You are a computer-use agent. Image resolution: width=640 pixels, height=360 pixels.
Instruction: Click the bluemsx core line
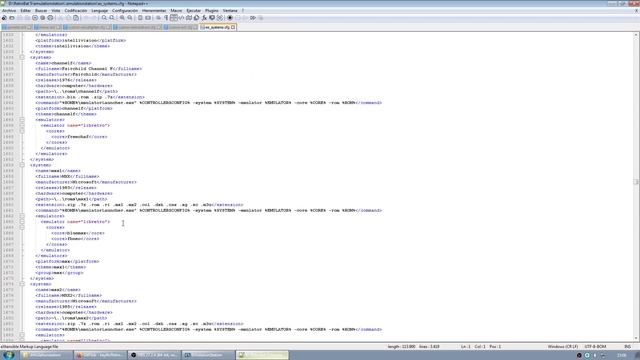(78, 233)
